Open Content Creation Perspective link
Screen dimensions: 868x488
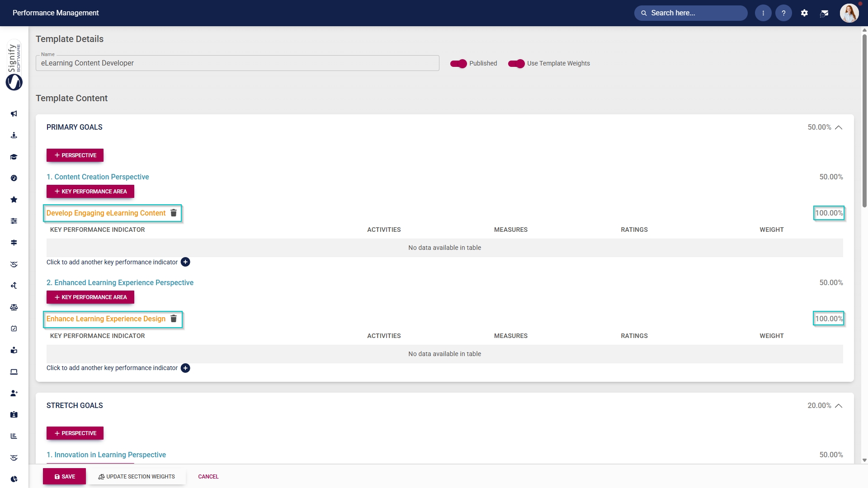(98, 177)
